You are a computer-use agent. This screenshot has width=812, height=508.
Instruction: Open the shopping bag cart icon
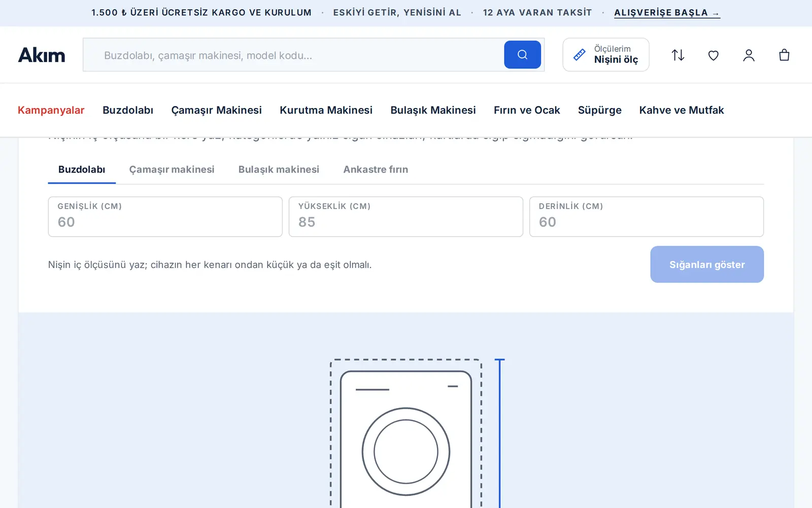(784, 55)
